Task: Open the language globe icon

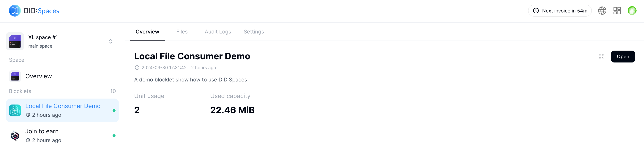Action: 602,11
